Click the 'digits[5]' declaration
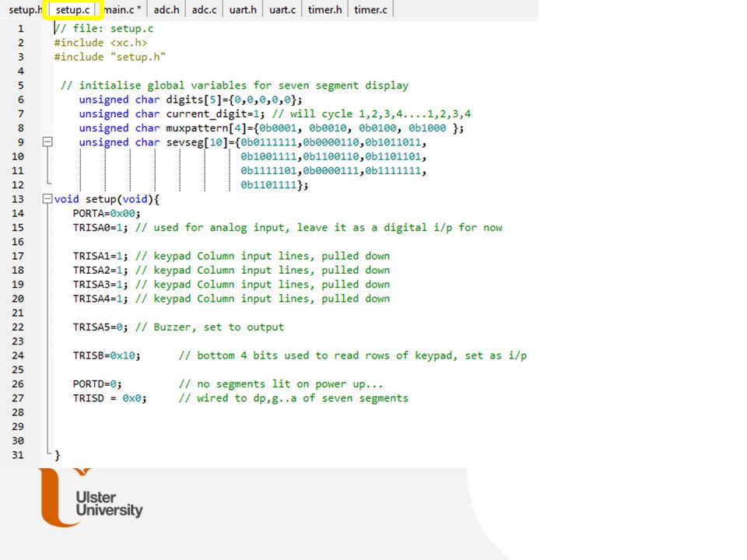 click(x=191, y=100)
